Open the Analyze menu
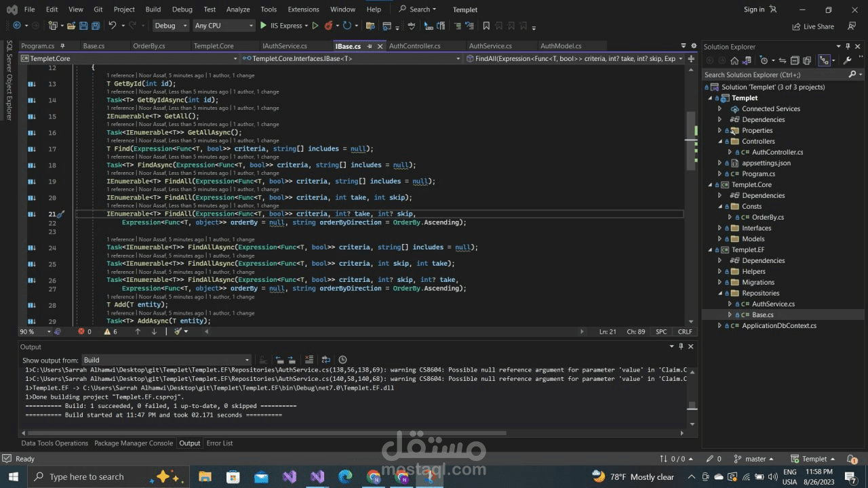 (238, 9)
